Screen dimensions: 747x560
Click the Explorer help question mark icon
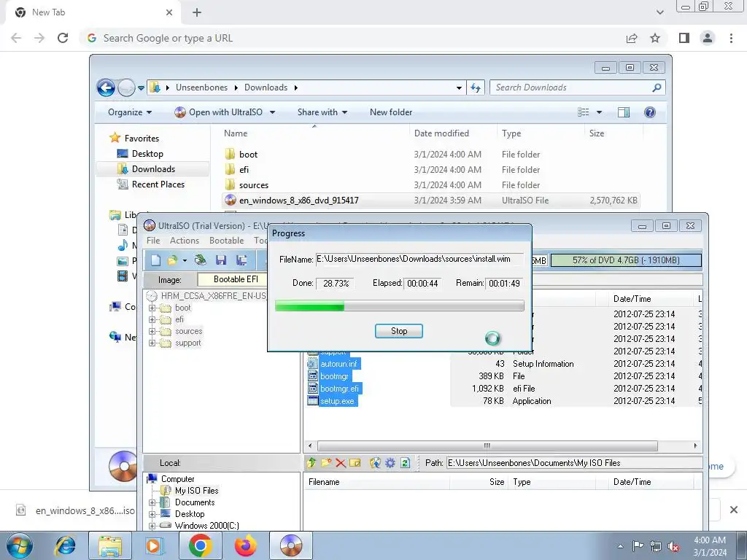pyautogui.click(x=649, y=112)
